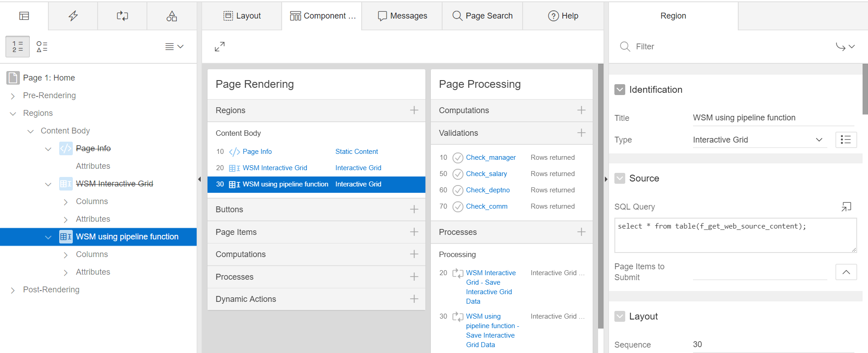868x353 pixels.
Task: Click the Type quick pick list icon
Action: coord(846,140)
